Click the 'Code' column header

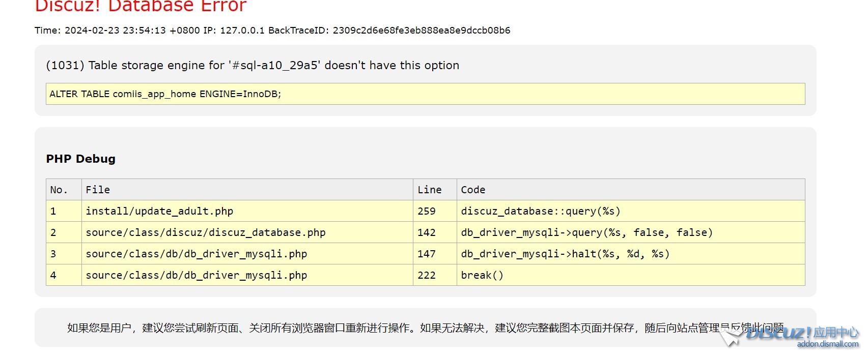[631, 190]
